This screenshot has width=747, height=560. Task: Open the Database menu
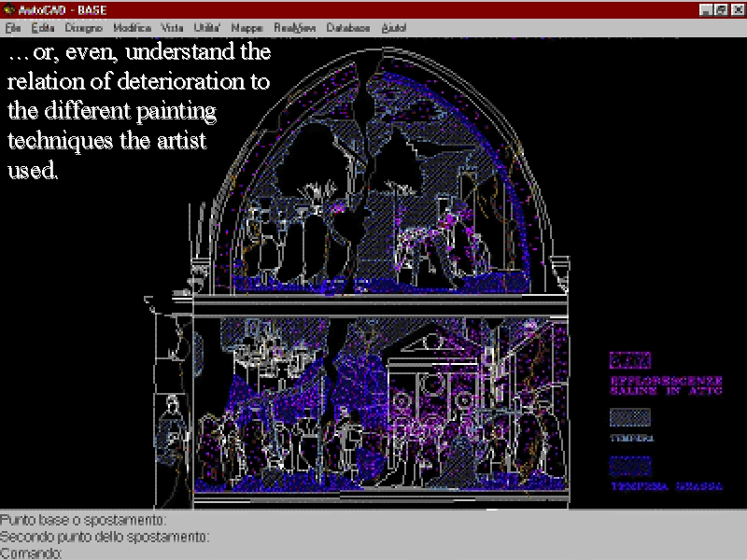[347, 28]
